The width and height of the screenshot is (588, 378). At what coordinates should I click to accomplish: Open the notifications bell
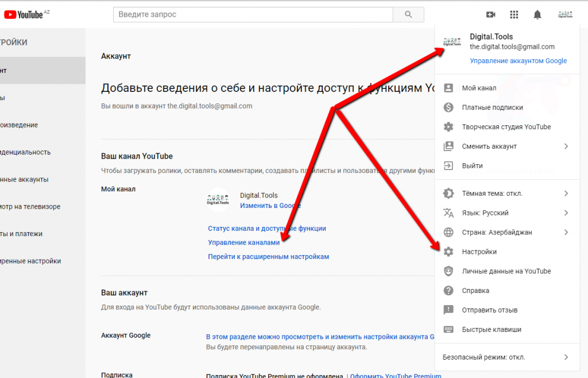537,14
